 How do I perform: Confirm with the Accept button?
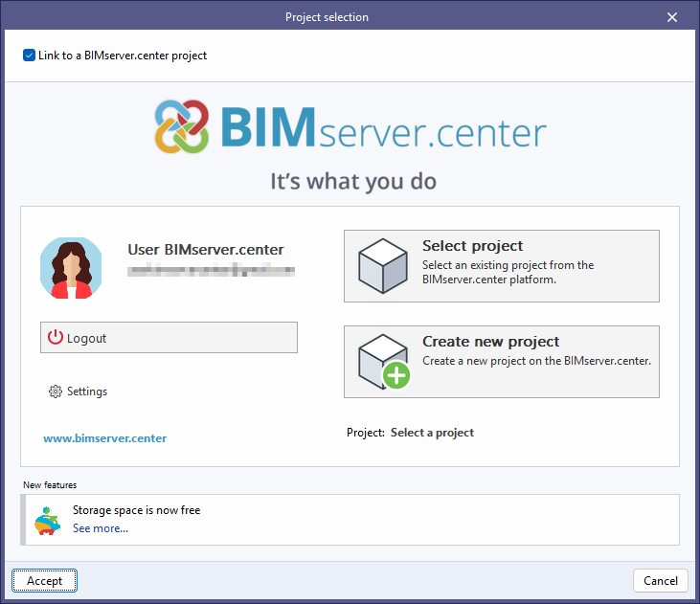tap(44, 580)
